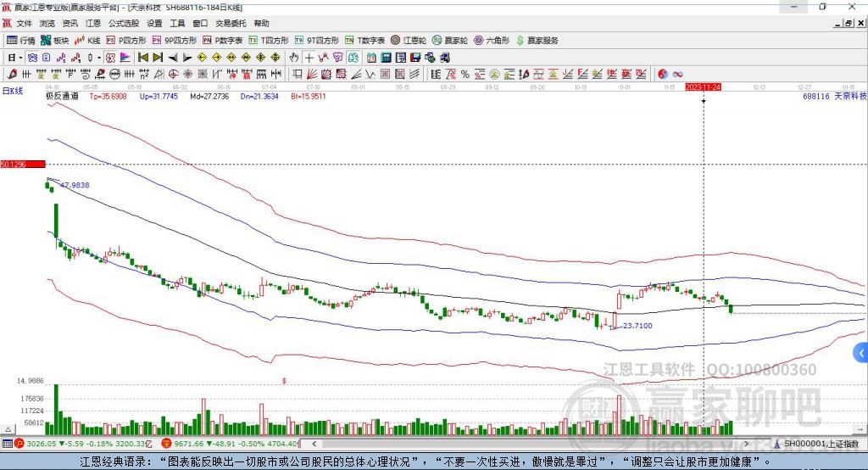Open the 9P四方形 tool

[x=175, y=41]
